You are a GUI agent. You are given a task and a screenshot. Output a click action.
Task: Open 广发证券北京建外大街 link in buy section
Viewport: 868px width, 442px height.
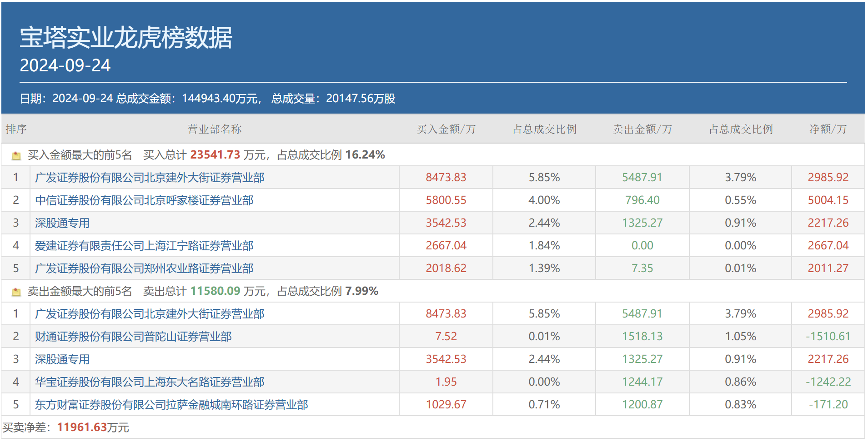150,178
